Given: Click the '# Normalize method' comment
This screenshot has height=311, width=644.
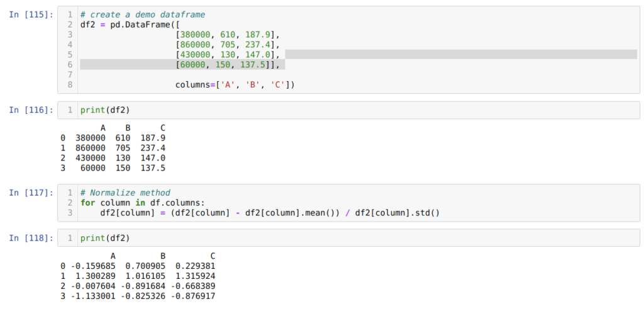Looking at the screenshot, I should [125, 193].
